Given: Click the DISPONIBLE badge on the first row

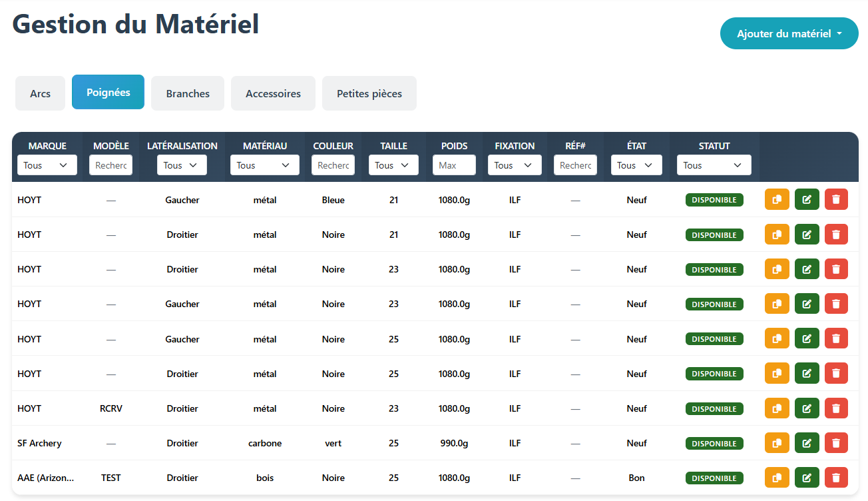Looking at the screenshot, I should click(714, 199).
